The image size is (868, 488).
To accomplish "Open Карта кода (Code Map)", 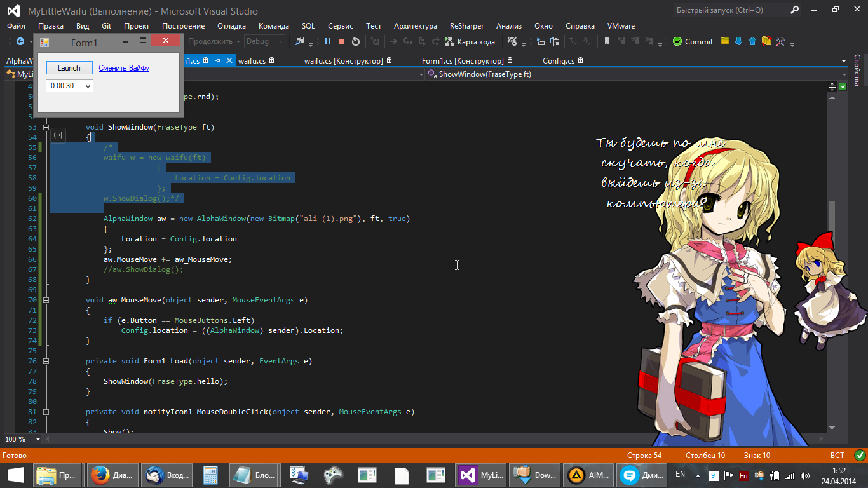I will pos(470,41).
